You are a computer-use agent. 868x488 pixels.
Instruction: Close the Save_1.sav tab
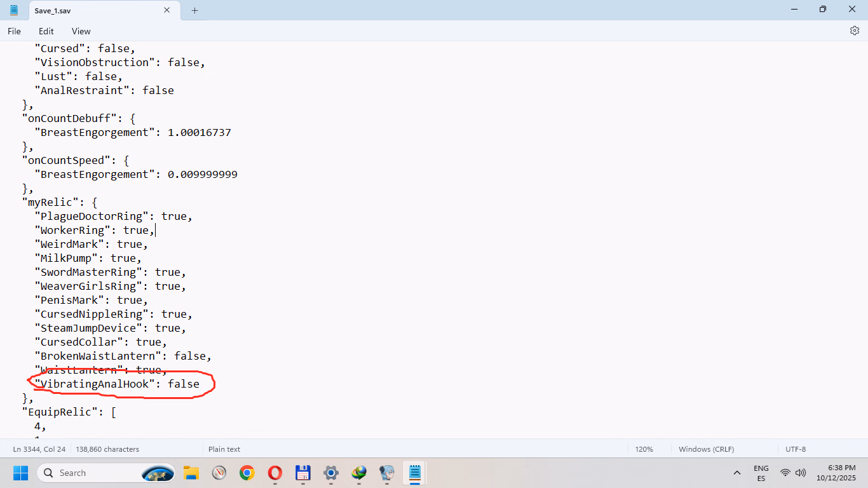coord(167,10)
